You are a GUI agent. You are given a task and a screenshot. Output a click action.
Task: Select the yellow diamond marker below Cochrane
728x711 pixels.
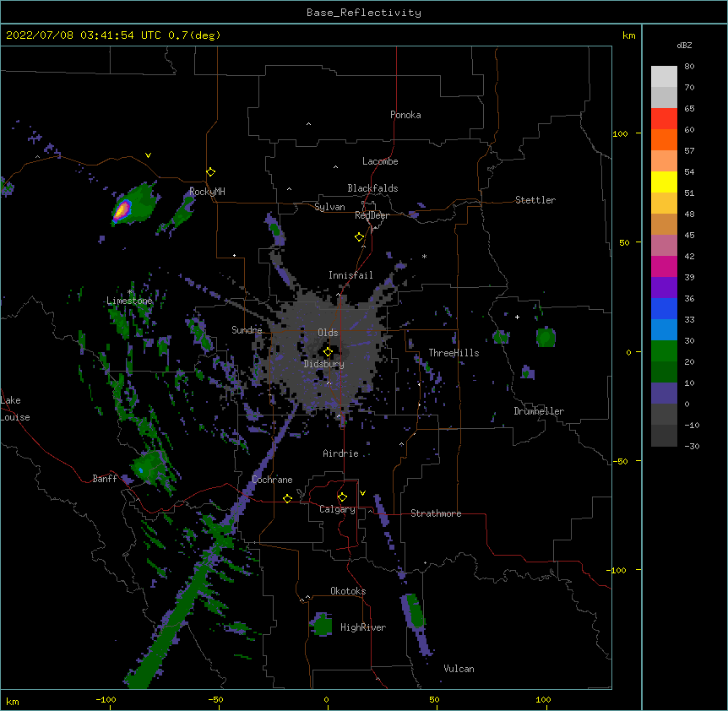coord(287,498)
